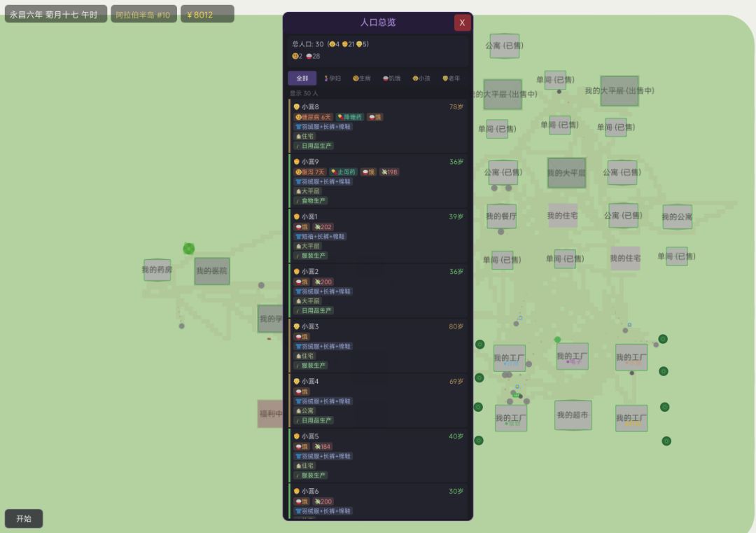
Task: Click the 198 tag in 小圆9 row
Action: [x=389, y=172]
